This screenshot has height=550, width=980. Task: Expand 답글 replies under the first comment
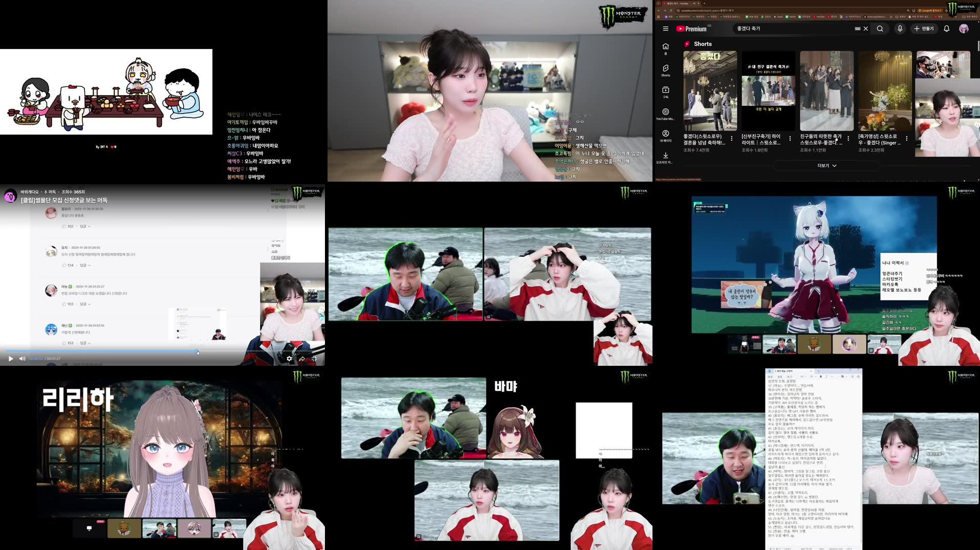(82, 226)
